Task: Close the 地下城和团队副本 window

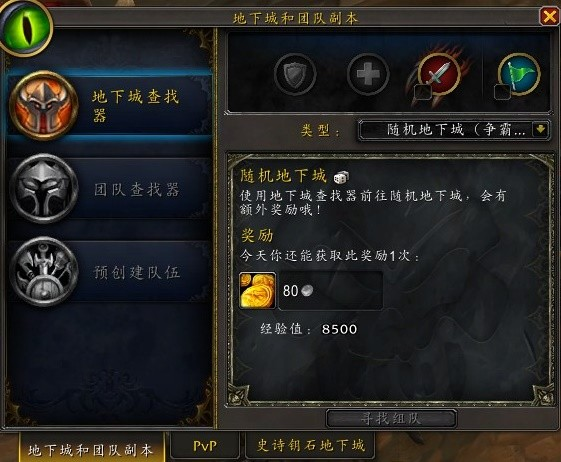Action: click(x=549, y=16)
